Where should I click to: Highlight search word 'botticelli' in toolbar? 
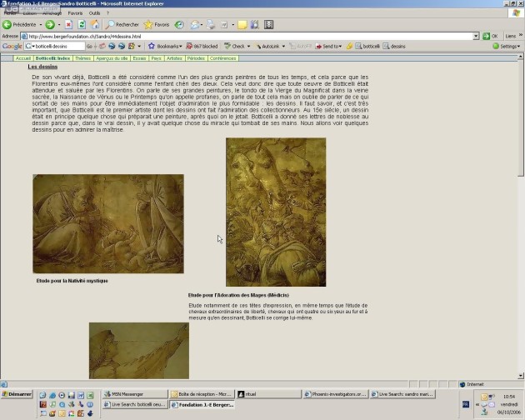click(369, 46)
